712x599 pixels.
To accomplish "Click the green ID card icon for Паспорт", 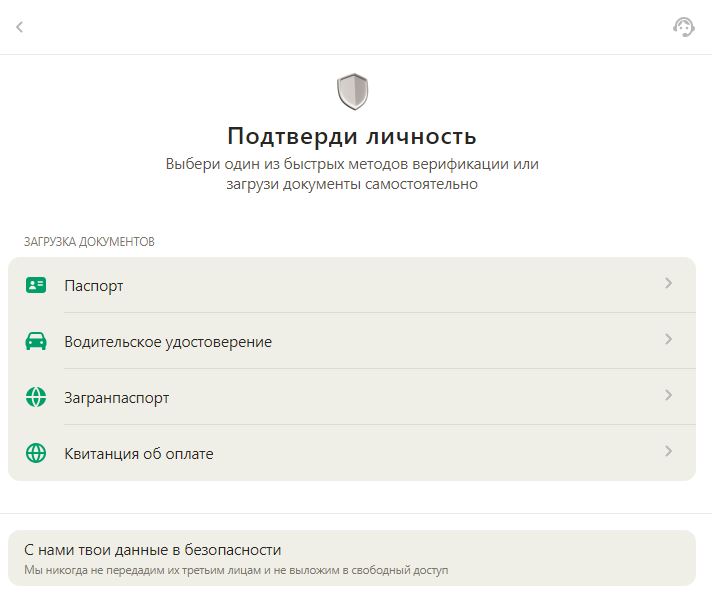I will point(36,285).
